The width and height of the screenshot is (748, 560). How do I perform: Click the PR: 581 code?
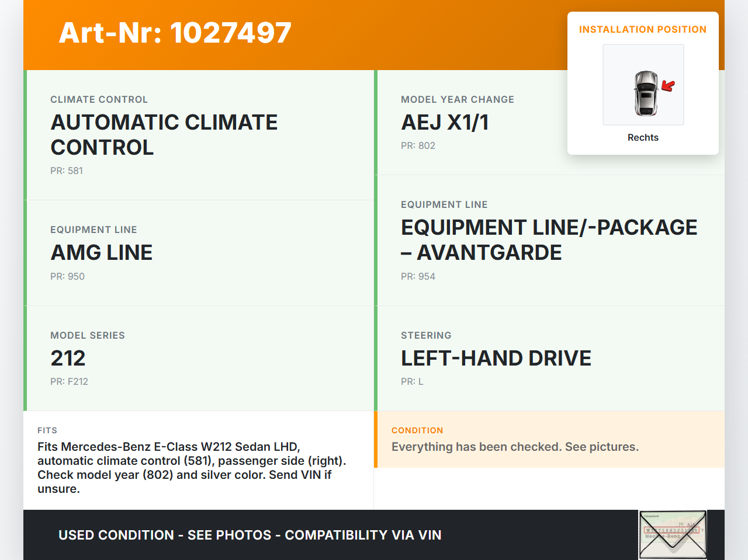[x=67, y=171]
